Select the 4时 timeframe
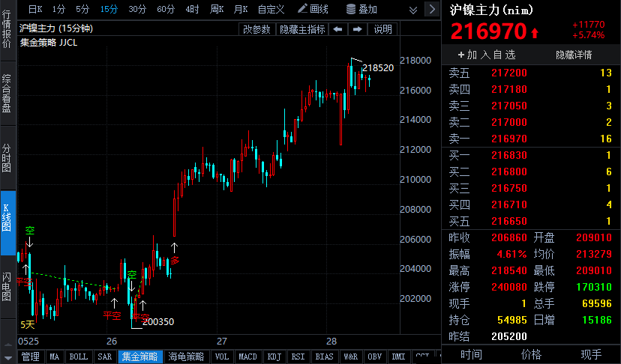621x364 pixels. [192, 9]
